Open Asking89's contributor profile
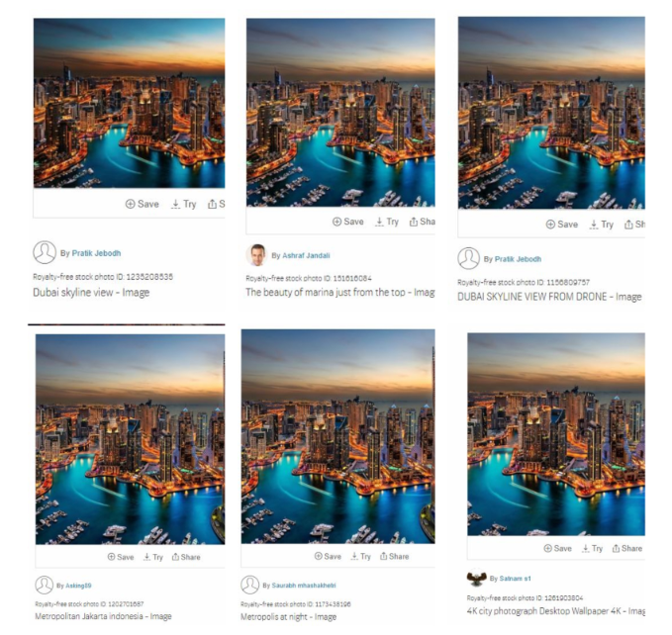This screenshot has height=635, width=672. 78,586
